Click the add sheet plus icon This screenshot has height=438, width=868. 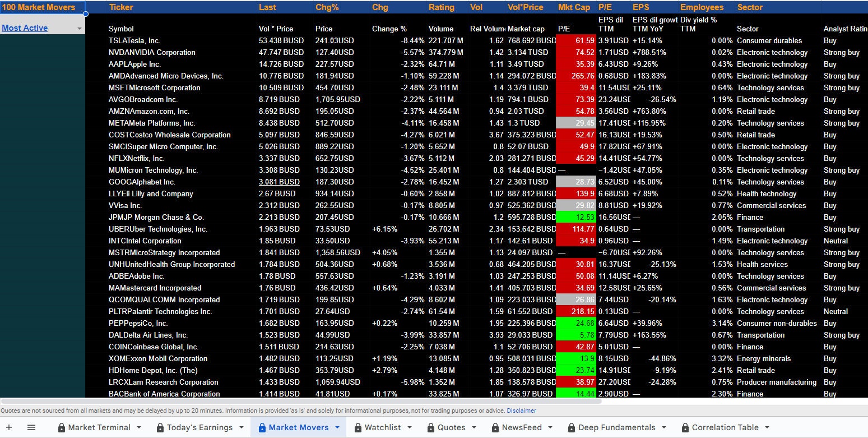coord(8,427)
